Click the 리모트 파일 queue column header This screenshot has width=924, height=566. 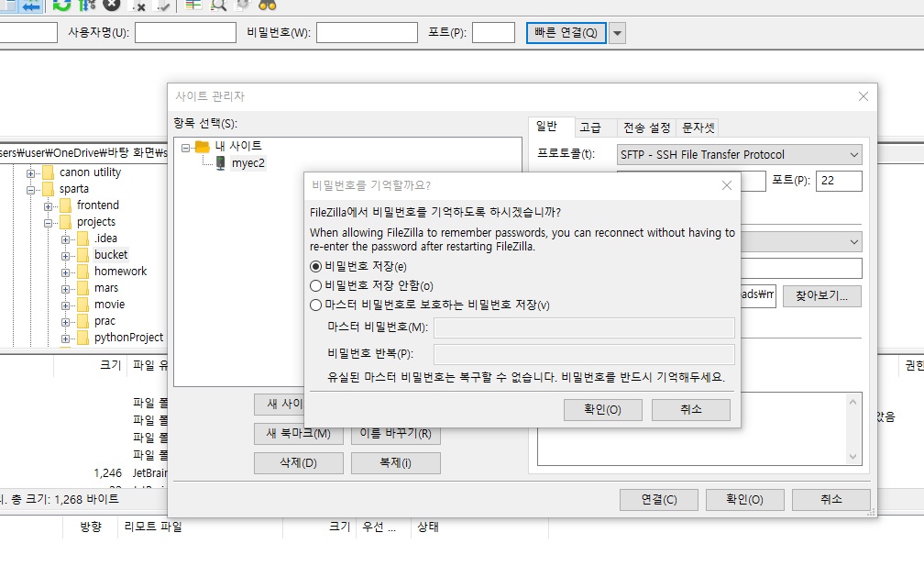point(153,527)
